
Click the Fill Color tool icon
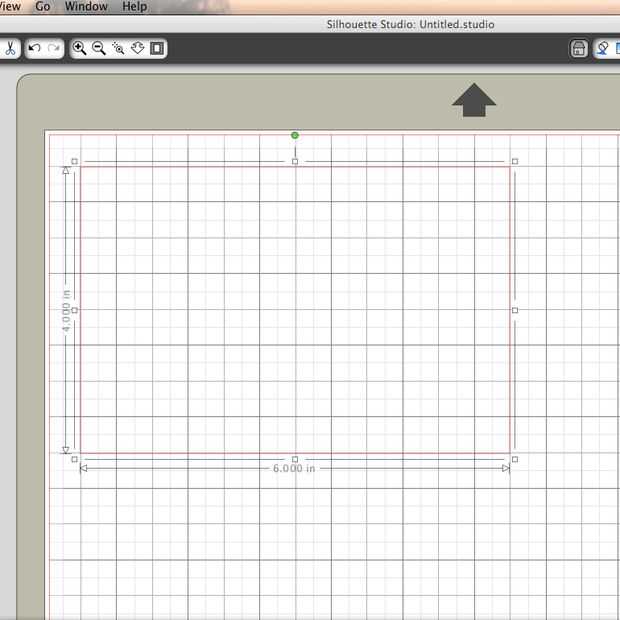603,49
